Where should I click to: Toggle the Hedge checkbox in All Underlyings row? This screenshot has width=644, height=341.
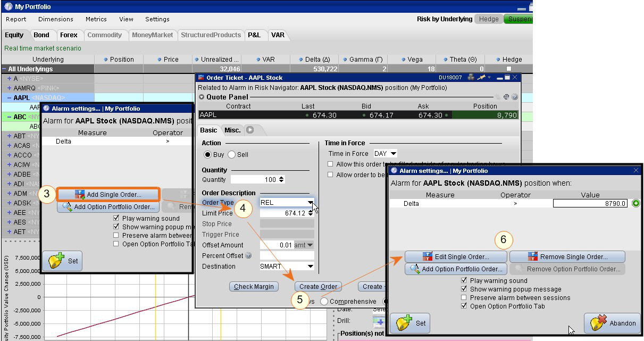click(x=508, y=69)
